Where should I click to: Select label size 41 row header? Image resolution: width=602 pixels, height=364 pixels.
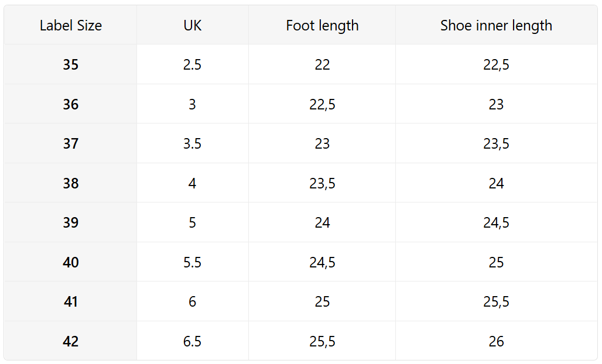pyautogui.click(x=71, y=302)
